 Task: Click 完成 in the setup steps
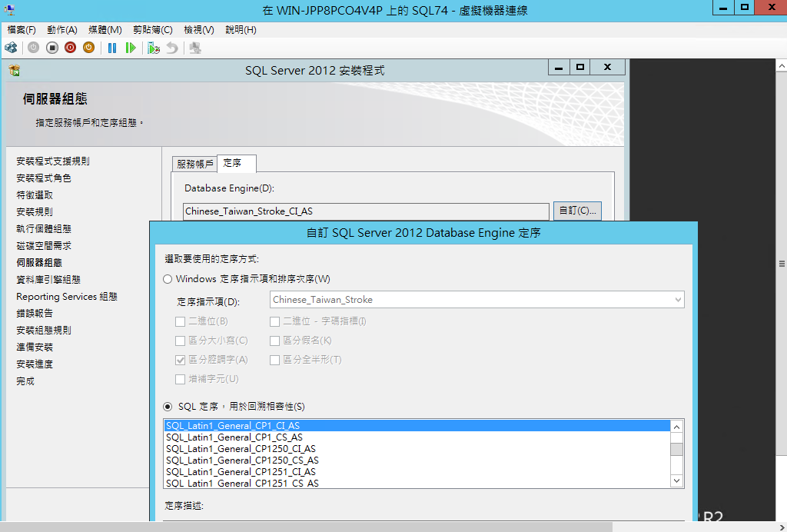click(x=25, y=381)
